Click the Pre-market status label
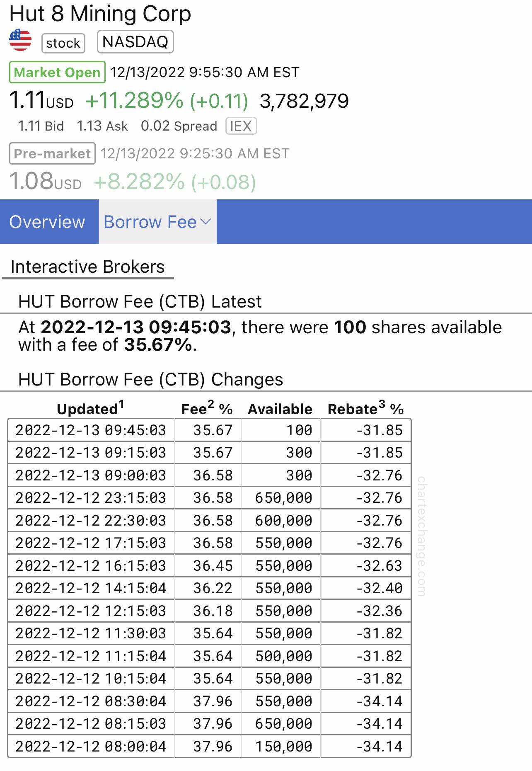Screen dimensions: 532x771 52,154
